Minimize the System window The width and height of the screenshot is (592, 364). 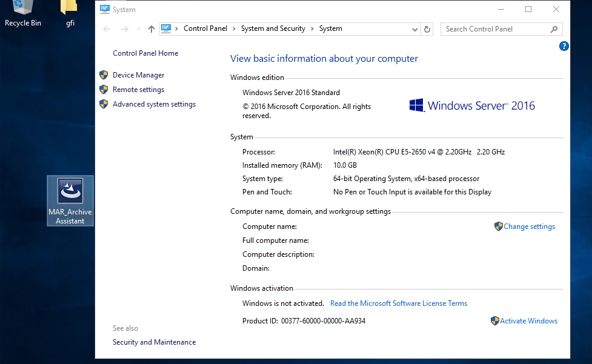501,10
